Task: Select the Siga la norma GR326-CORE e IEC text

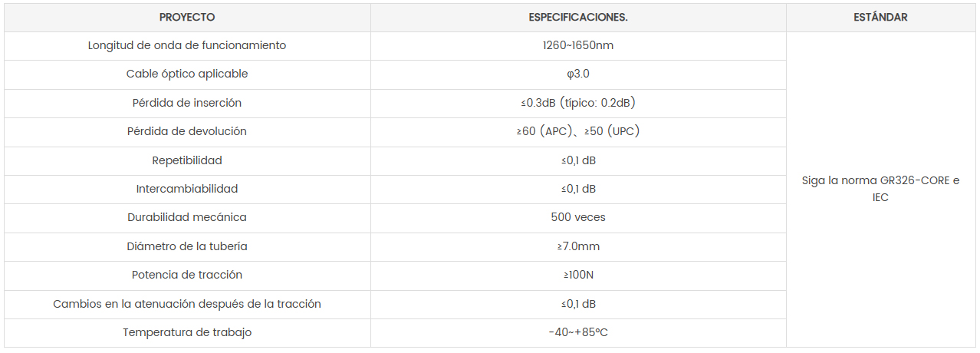Action: coord(880,189)
